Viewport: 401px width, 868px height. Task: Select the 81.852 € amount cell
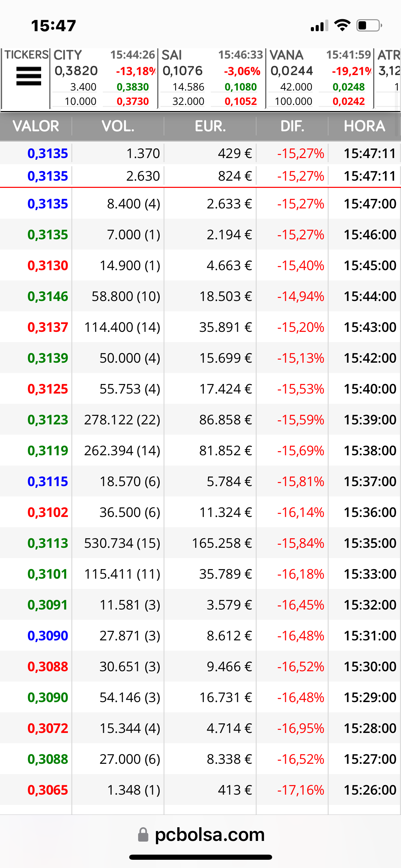click(226, 451)
